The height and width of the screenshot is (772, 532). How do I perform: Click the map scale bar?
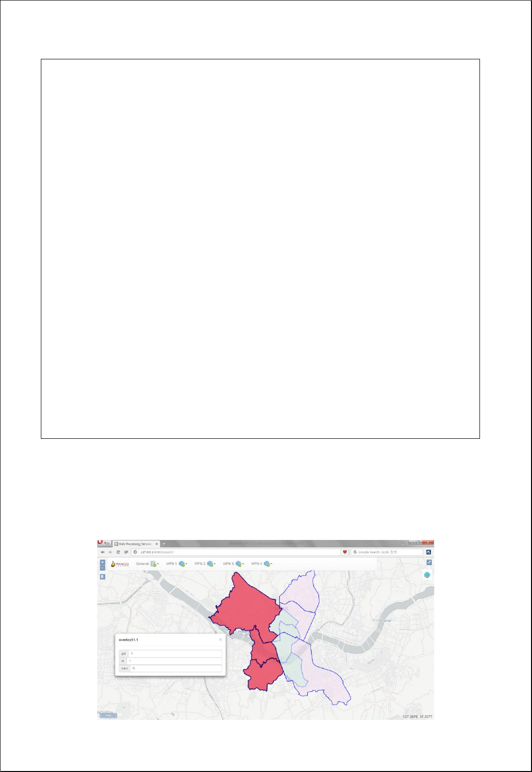coord(108,716)
